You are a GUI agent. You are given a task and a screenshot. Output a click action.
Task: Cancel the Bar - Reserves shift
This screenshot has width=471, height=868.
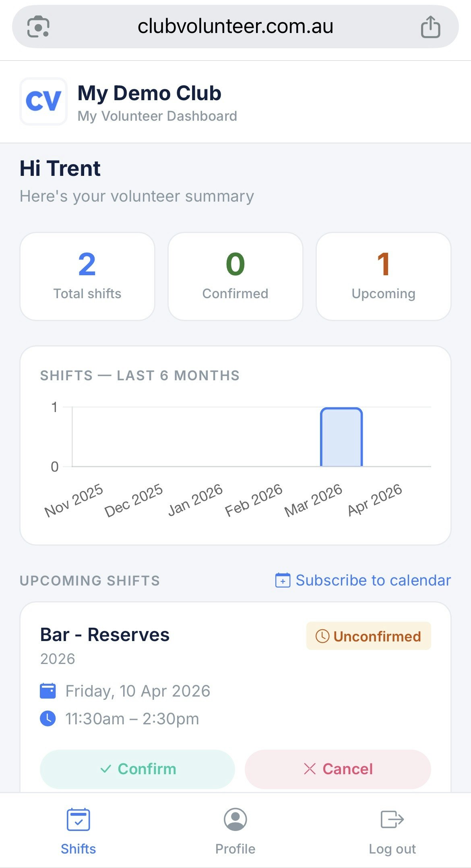338,769
